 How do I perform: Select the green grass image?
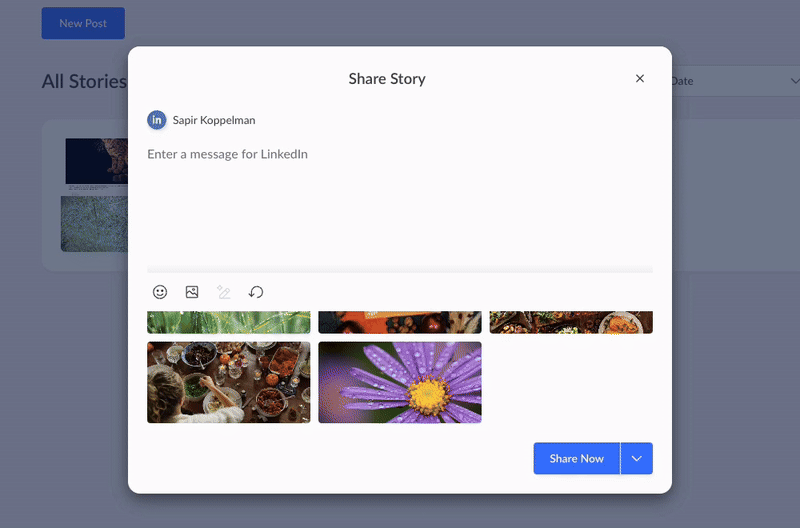tap(228, 322)
